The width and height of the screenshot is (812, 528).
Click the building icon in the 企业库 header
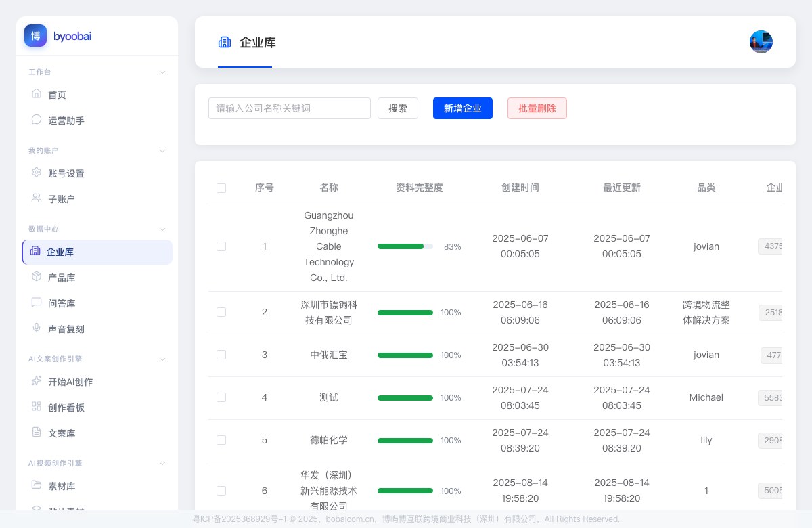(225, 42)
